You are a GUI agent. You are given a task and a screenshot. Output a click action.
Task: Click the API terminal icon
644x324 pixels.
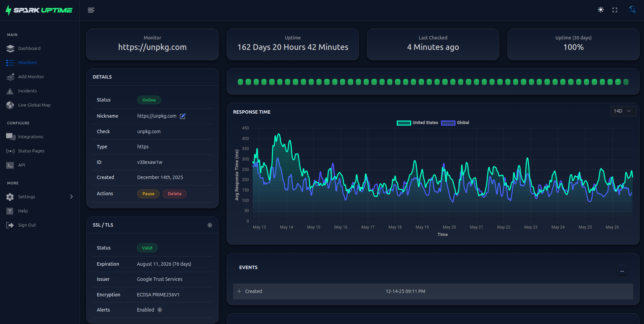click(10, 165)
